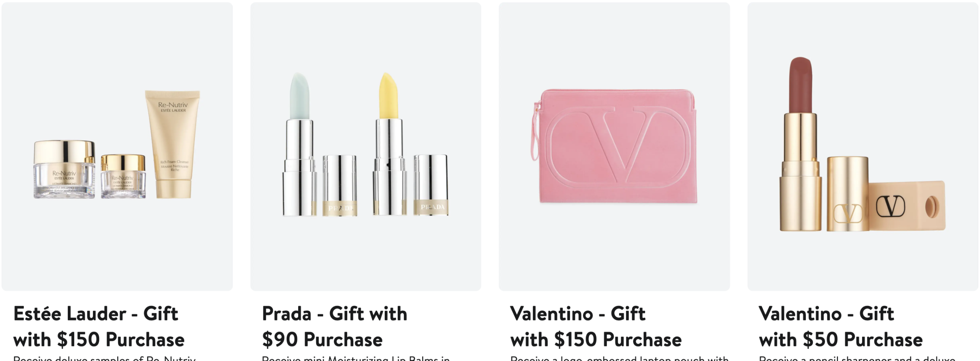Image resolution: width=980 pixels, height=361 pixels.
Task: Open the pink Valentino pouch gift image
Action: coord(614,146)
